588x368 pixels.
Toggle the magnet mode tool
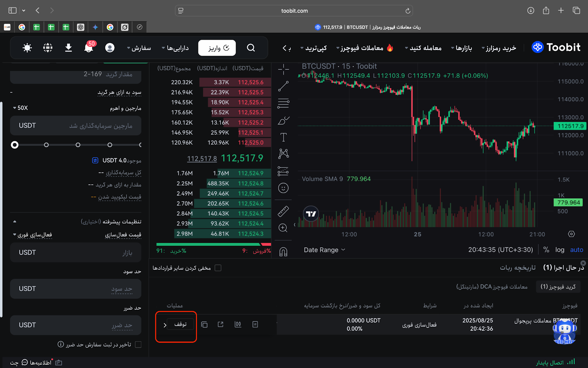(x=283, y=252)
